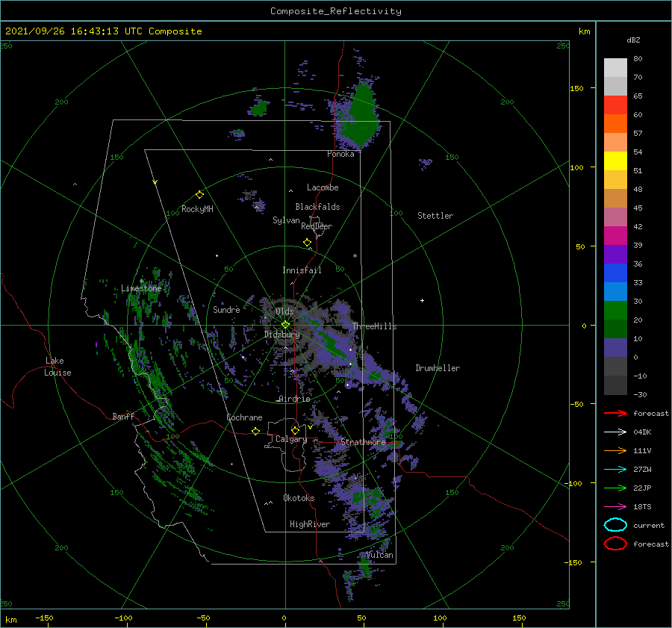
Task: Pick the pink 42–45 dBZ color band
Action: point(615,217)
